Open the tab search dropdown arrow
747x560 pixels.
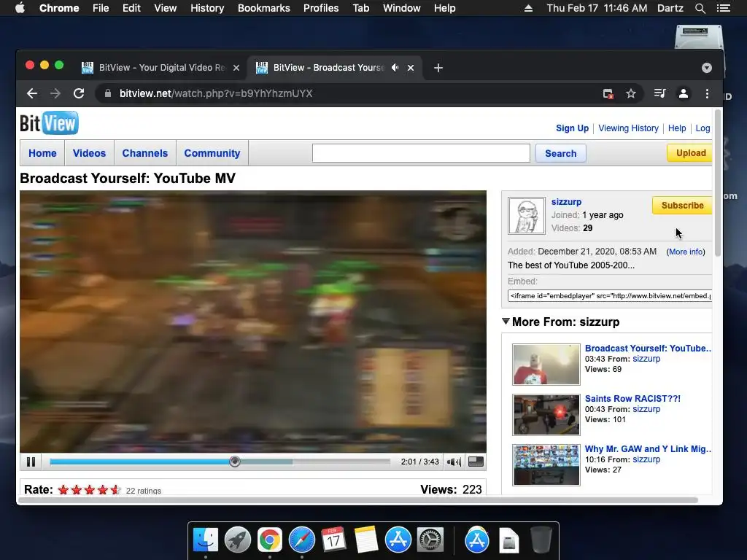(x=706, y=68)
